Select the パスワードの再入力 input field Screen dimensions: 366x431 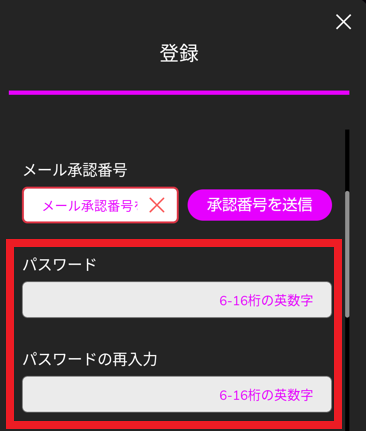[177, 394]
